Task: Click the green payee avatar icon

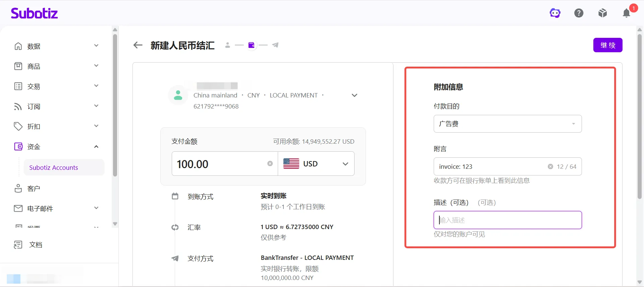Action: (x=178, y=95)
